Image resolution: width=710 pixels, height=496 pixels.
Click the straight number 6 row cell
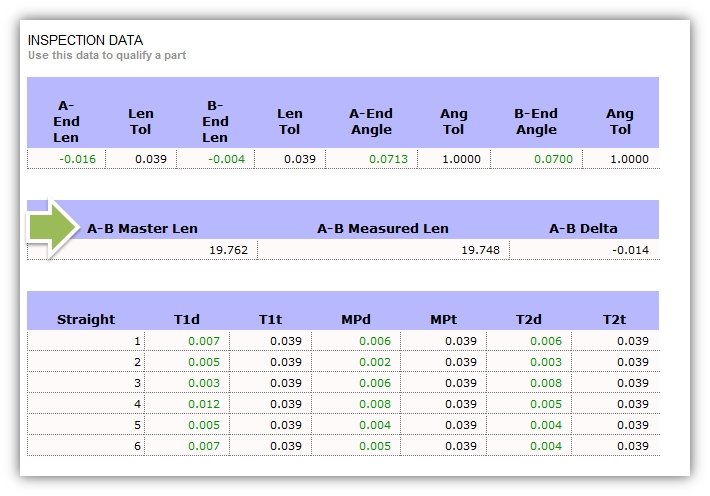(x=136, y=446)
